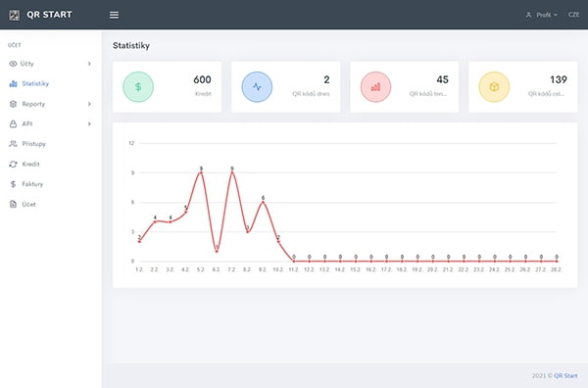Click the 139 QR kódů total value
Image resolution: width=588 pixels, height=388 pixels.
pos(559,79)
